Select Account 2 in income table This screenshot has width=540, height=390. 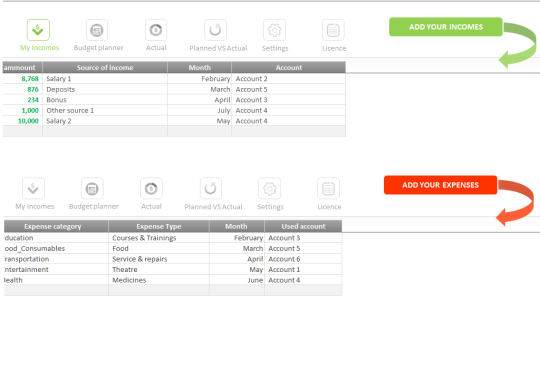coord(289,79)
